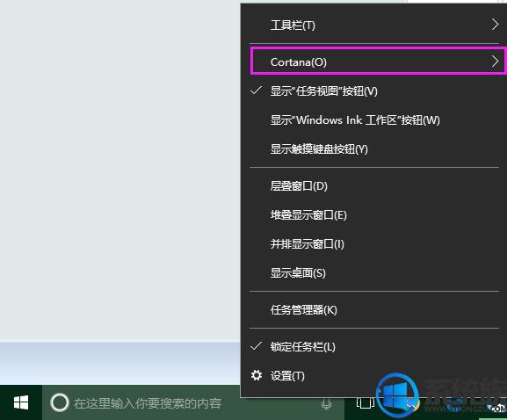Open taskbar 设置(T)
Viewport: 507px width, 420px height.
pos(374,376)
